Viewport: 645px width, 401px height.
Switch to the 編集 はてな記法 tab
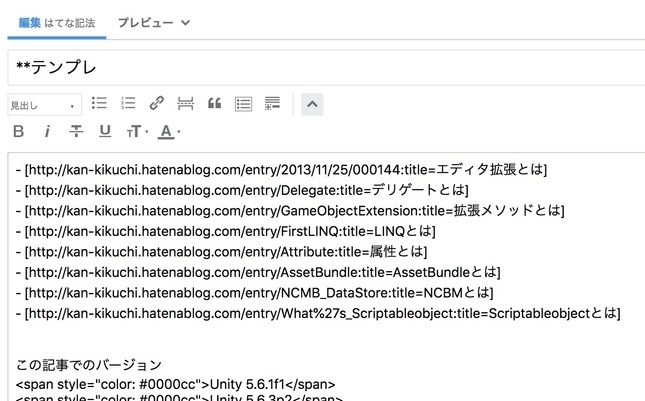click(57, 23)
